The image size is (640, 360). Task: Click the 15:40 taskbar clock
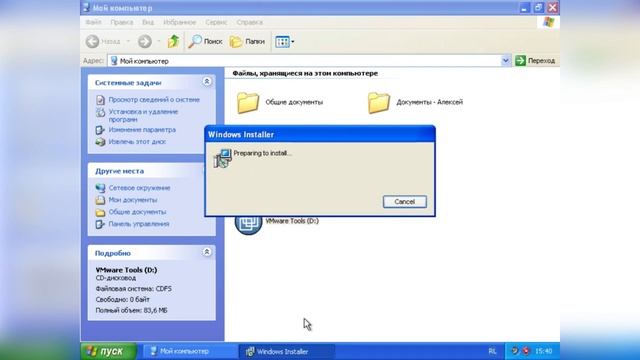pos(543,351)
